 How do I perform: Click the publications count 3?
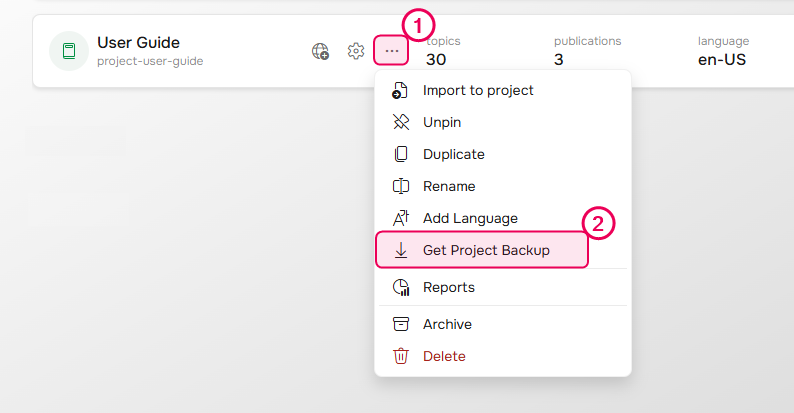(x=559, y=60)
